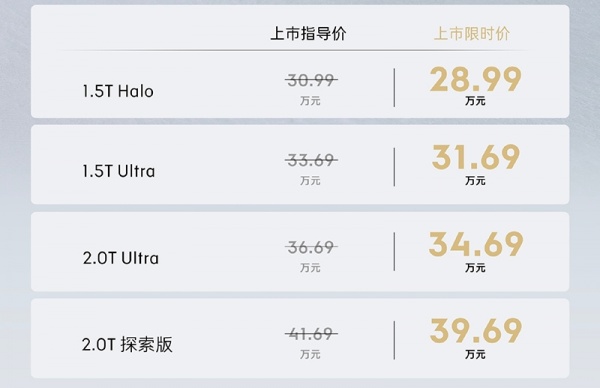Click the vertical divider in 1.5T Ultra row
The image size is (600, 388).
click(394, 167)
